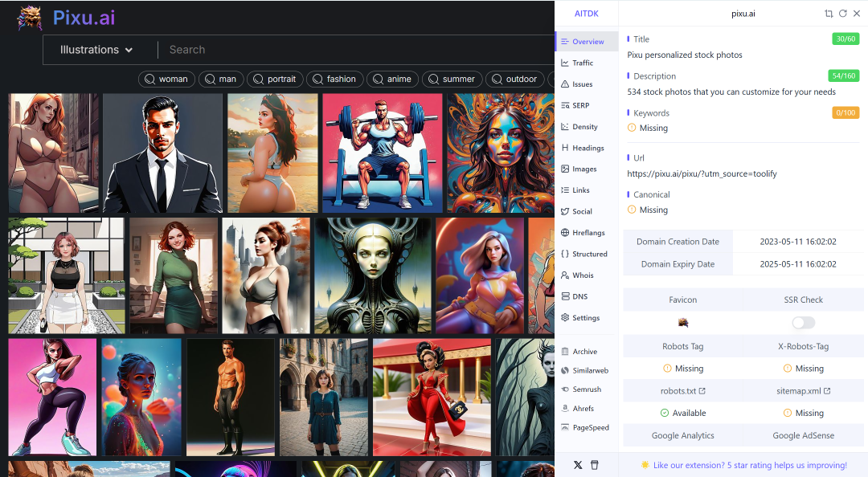Screen dimensions: 868x477
Task: Open the AITDK Settings tab
Action: pos(587,318)
